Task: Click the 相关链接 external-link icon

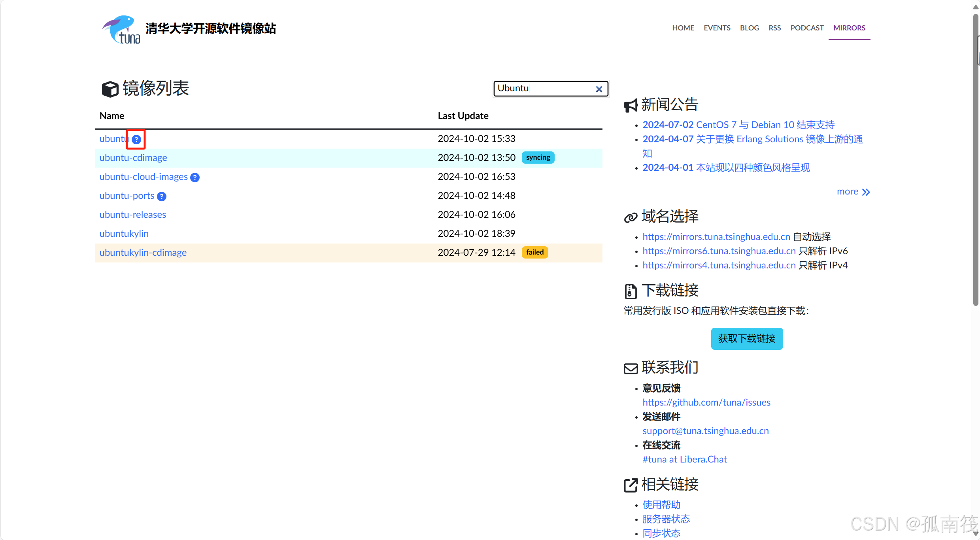Action: pos(631,485)
